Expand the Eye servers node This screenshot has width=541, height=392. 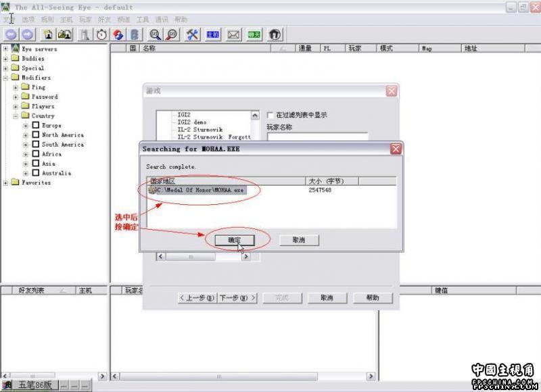click(x=5, y=49)
